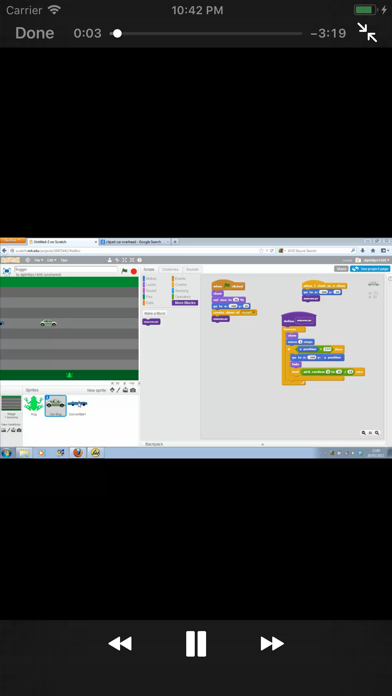This screenshot has height=696, width=392.
Task: Click the See project page button
Action: [370, 269]
